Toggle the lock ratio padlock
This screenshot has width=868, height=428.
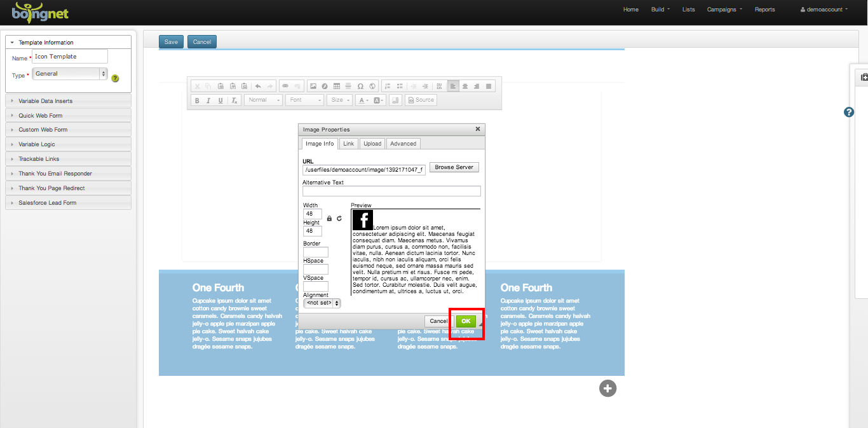[x=329, y=218]
